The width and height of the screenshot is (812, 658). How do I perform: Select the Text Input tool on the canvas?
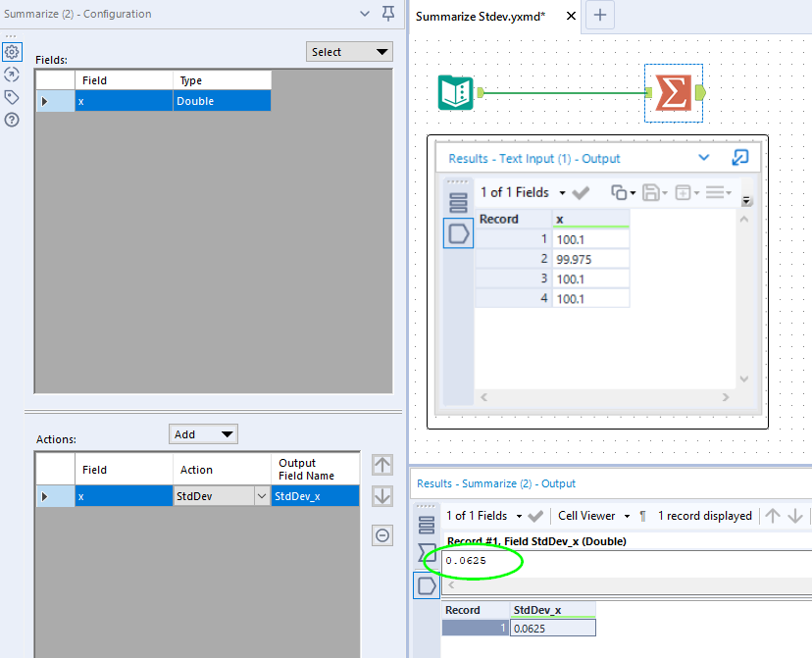click(455, 91)
